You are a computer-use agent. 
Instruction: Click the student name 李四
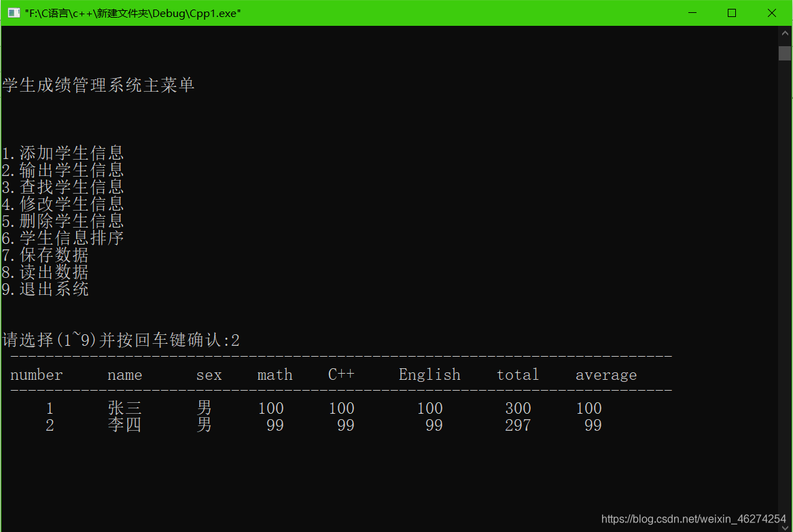(x=124, y=425)
